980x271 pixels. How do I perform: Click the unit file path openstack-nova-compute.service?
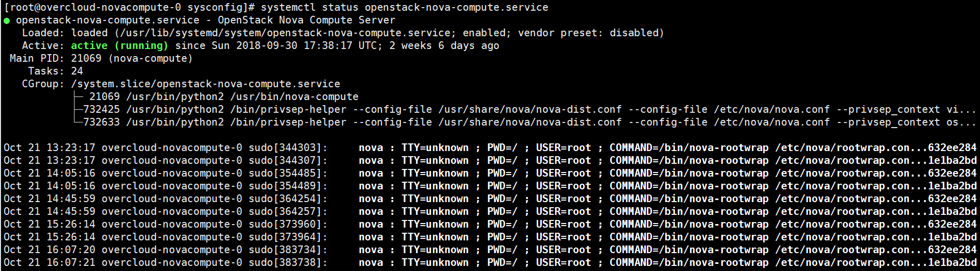pos(285,33)
